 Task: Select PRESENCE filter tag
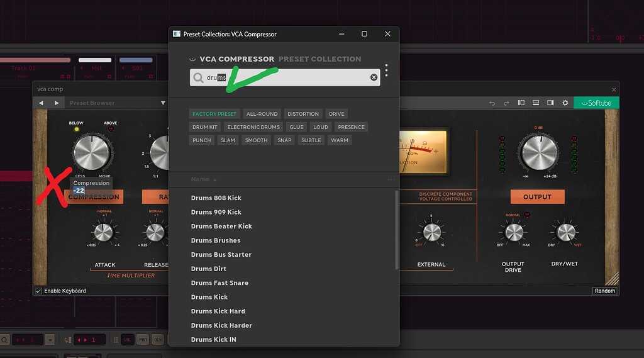[x=351, y=127]
